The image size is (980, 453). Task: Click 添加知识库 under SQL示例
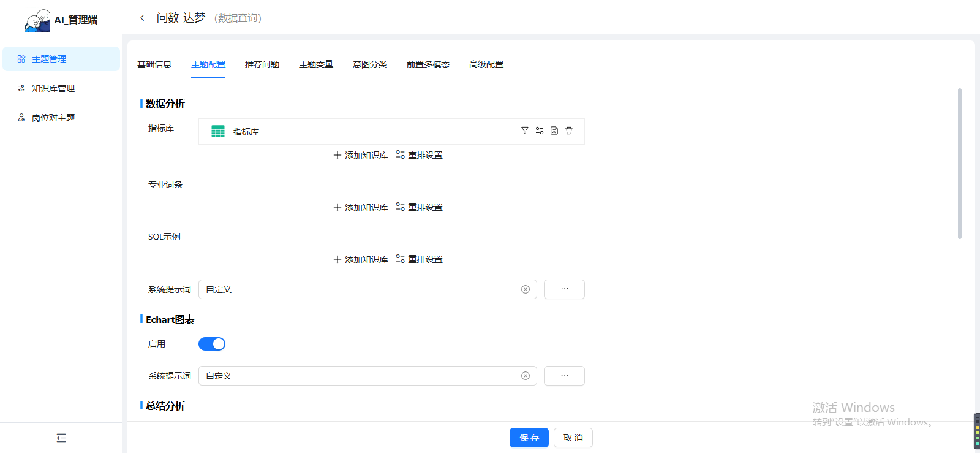(361, 259)
